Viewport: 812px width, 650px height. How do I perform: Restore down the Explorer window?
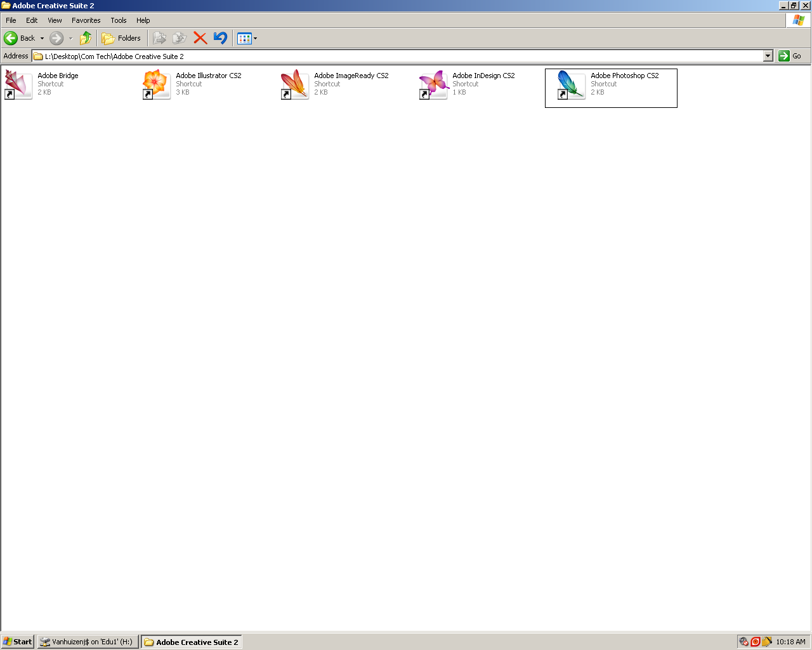[x=794, y=6]
